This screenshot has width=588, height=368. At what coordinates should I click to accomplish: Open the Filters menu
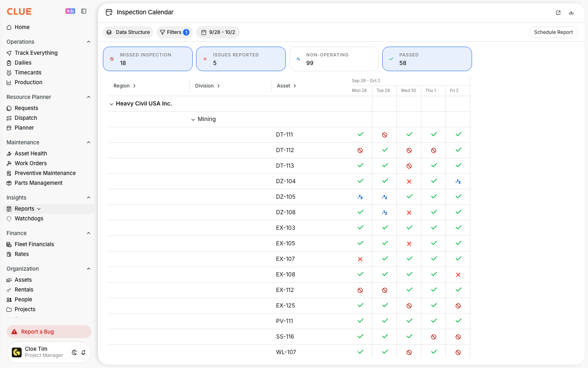click(x=174, y=32)
